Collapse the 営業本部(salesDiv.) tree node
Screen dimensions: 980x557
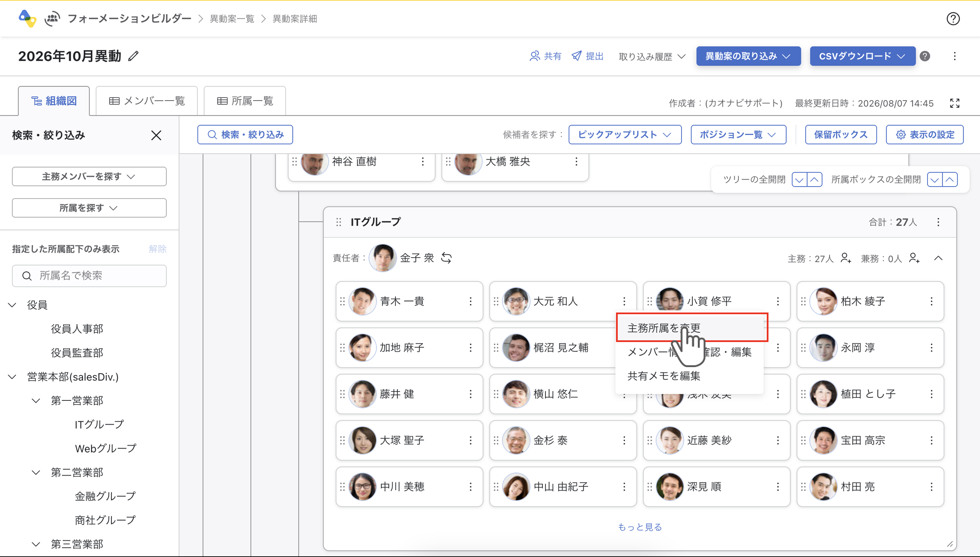pyautogui.click(x=12, y=377)
